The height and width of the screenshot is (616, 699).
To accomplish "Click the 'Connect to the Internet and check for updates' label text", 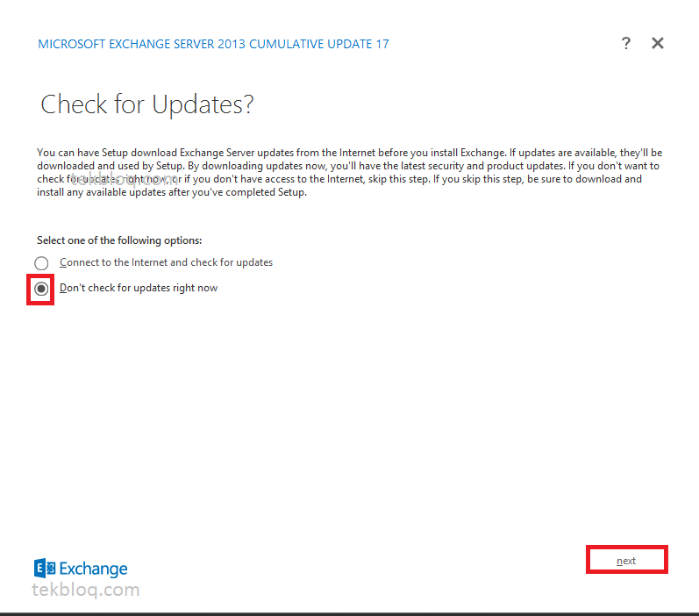I will (167, 262).
